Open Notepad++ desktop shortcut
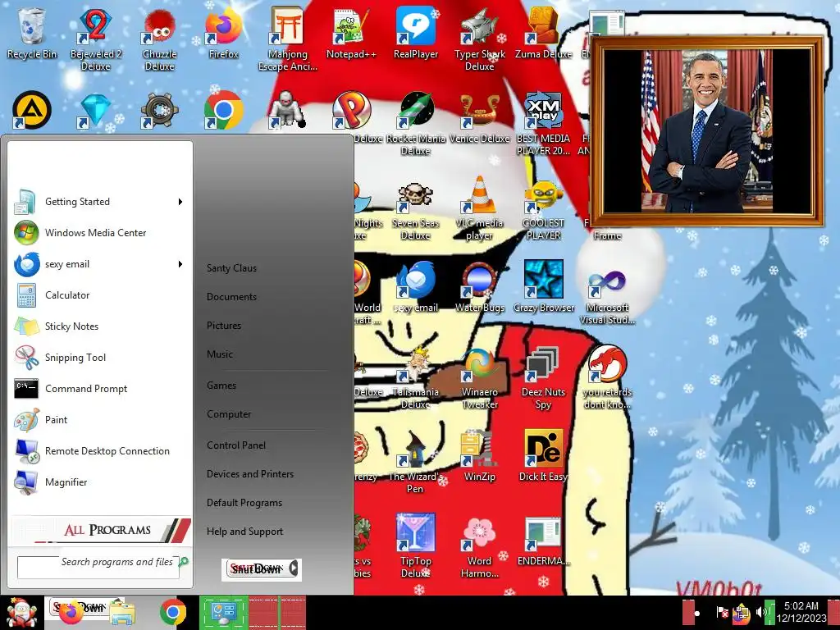This screenshot has height=630, width=840. click(x=351, y=33)
